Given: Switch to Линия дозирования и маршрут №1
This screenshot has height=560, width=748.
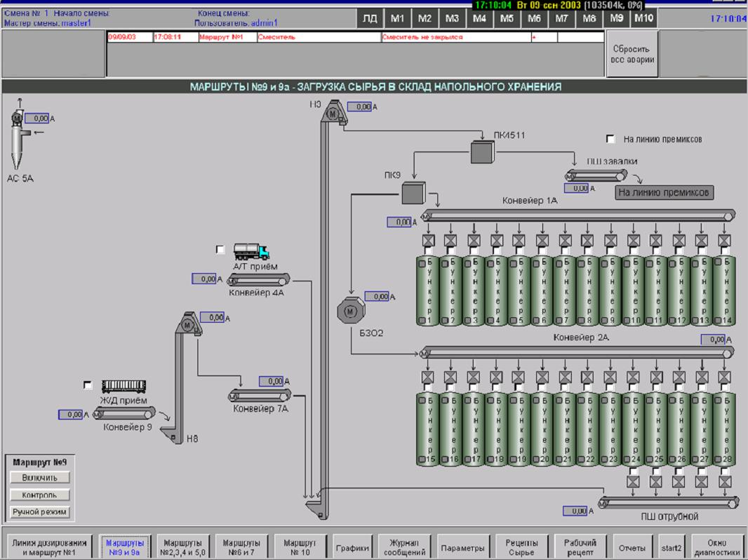Looking at the screenshot, I should coord(49,547).
